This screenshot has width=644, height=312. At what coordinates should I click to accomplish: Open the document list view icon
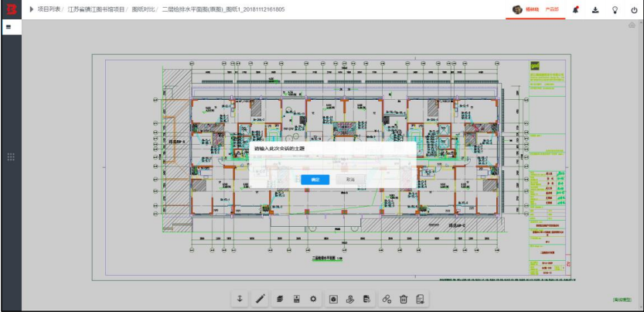click(420, 300)
